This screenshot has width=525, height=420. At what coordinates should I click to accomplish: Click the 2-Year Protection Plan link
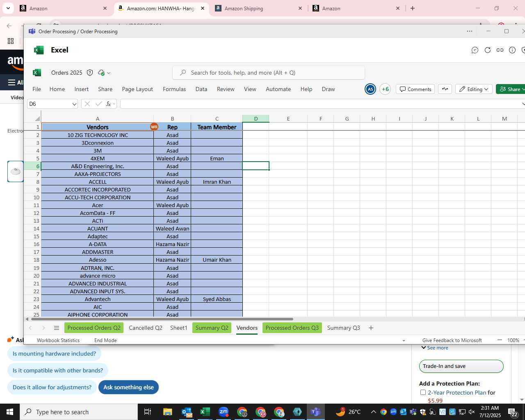pos(457,393)
